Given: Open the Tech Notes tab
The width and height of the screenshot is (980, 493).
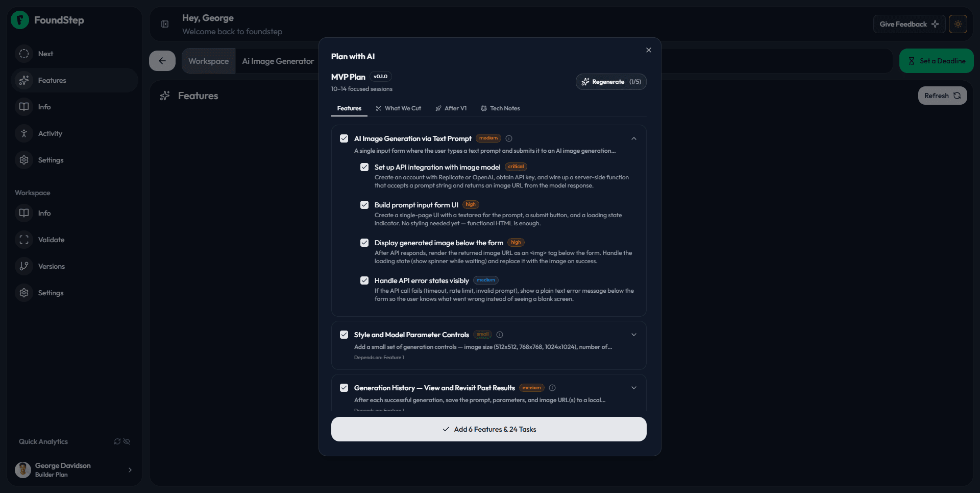Looking at the screenshot, I should point(504,108).
